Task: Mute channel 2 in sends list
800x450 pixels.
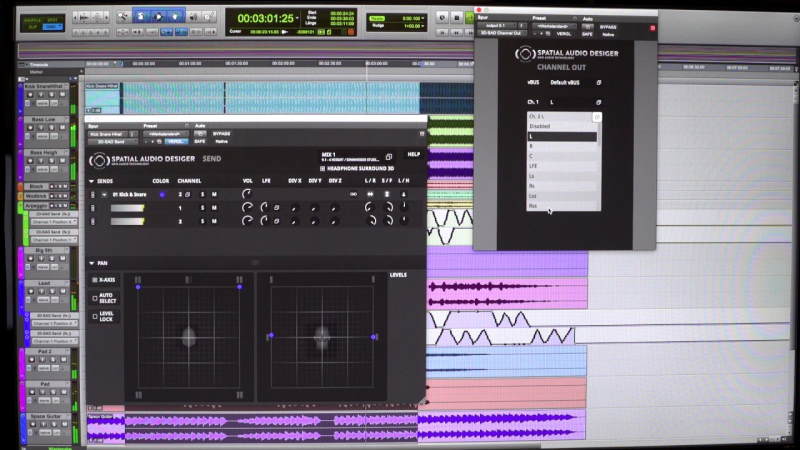Action: (x=214, y=221)
